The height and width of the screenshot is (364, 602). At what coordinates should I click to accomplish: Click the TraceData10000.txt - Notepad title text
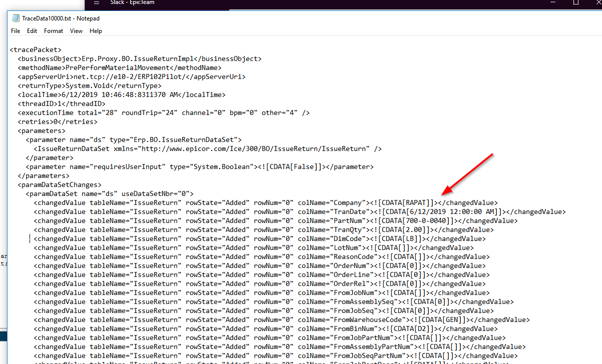[x=61, y=18]
